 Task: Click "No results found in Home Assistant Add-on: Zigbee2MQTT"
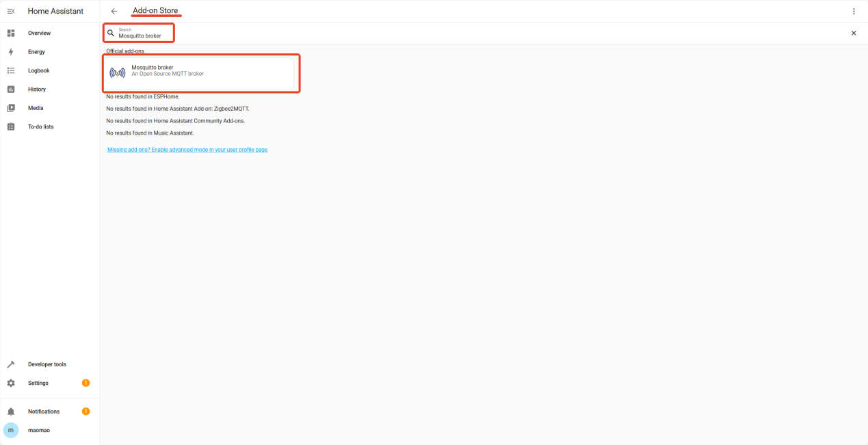click(x=178, y=109)
